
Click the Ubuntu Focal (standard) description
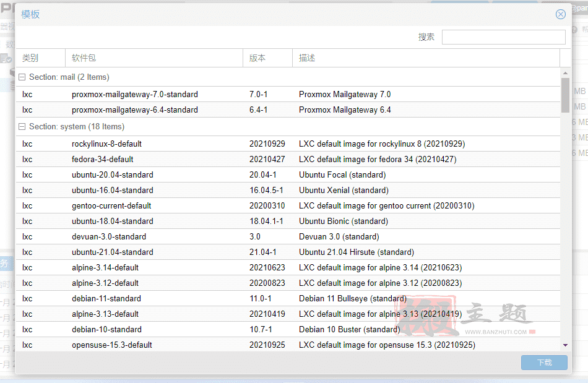342,174
